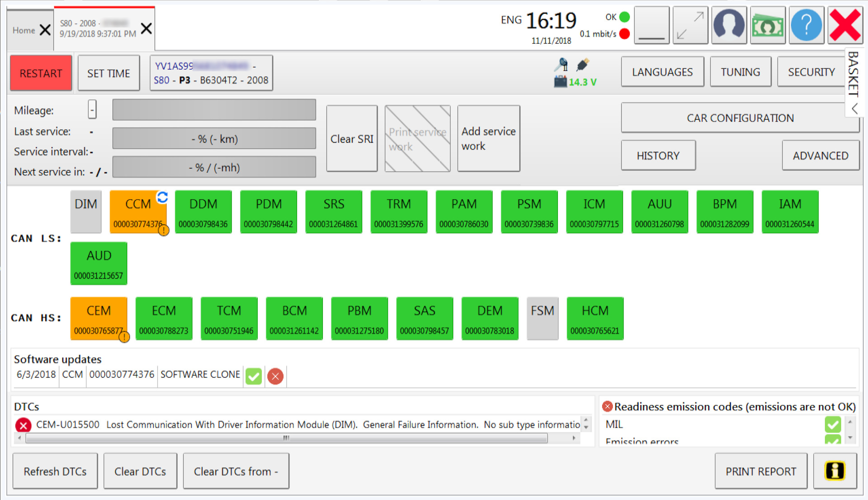Click the battery voltage icon
The height and width of the screenshot is (500, 868).
tap(560, 82)
